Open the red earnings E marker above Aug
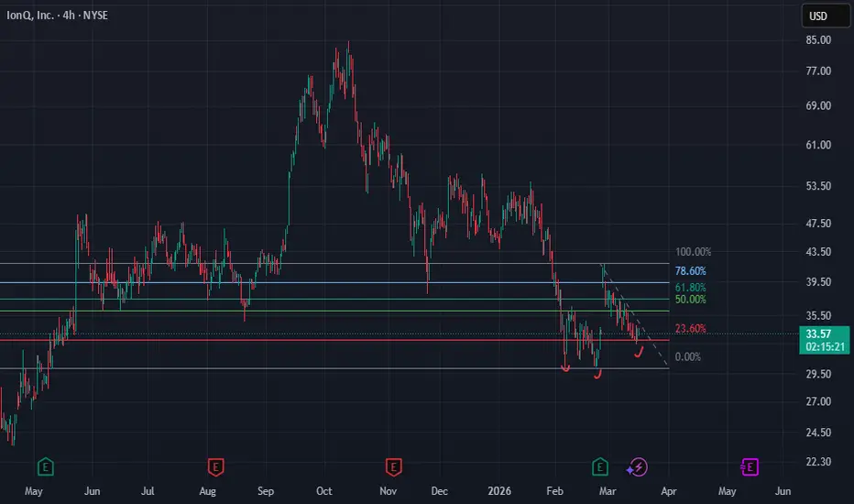Viewport: 854px width, 504px height. [215, 467]
